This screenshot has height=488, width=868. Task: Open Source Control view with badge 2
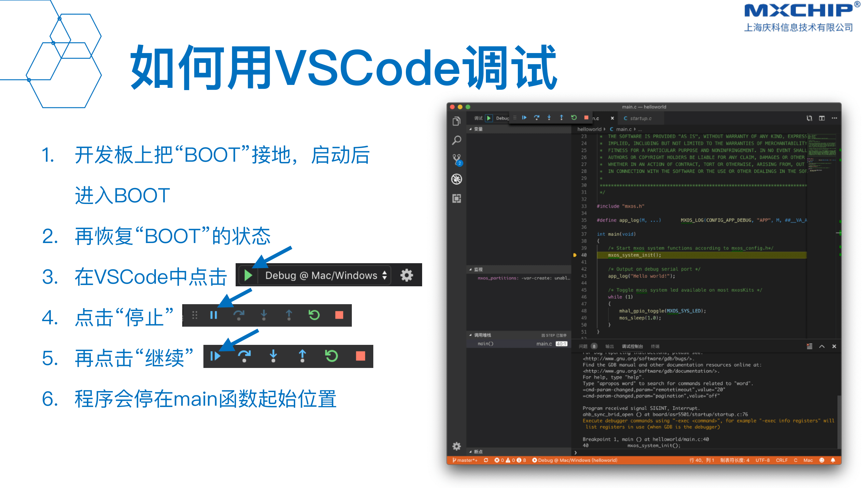[x=457, y=160]
